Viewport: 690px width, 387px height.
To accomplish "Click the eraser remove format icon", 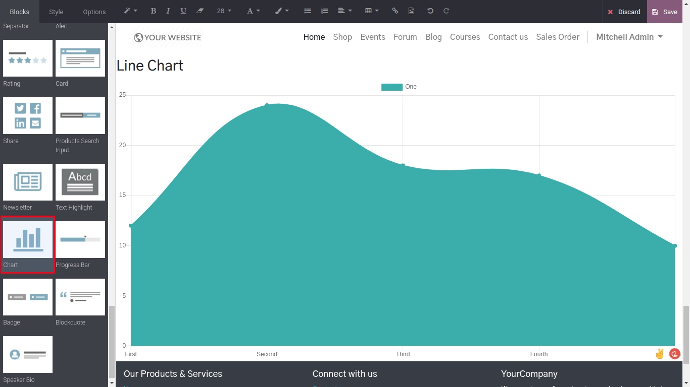I will pos(200,11).
